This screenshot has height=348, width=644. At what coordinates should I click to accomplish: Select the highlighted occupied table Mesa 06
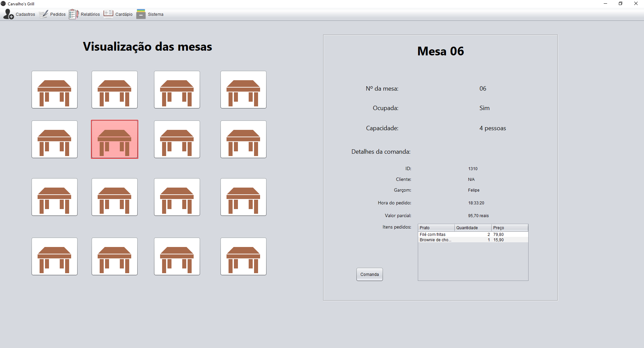click(x=114, y=139)
